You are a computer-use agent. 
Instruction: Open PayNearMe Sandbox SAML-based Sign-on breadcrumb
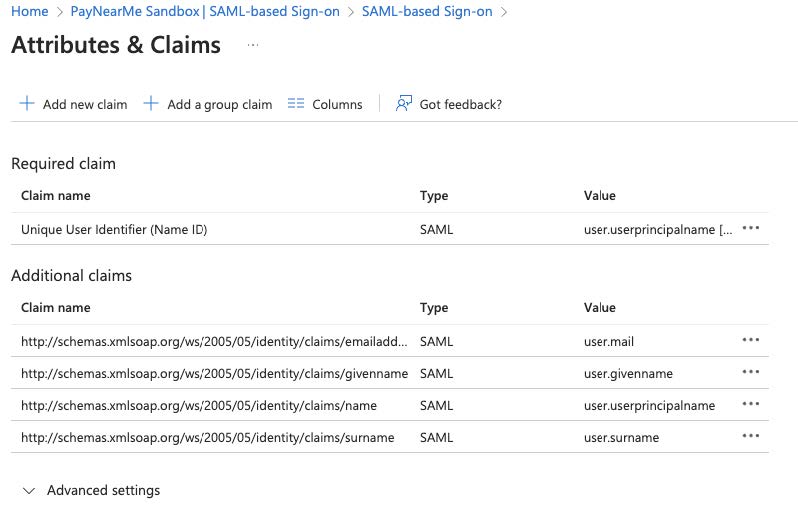(205, 11)
